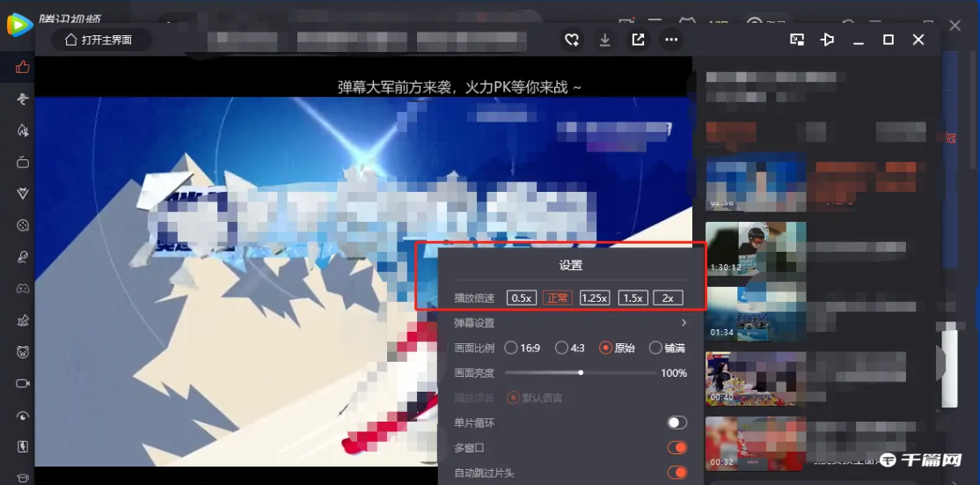Open the three-dot more options menu

pos(671,40)
